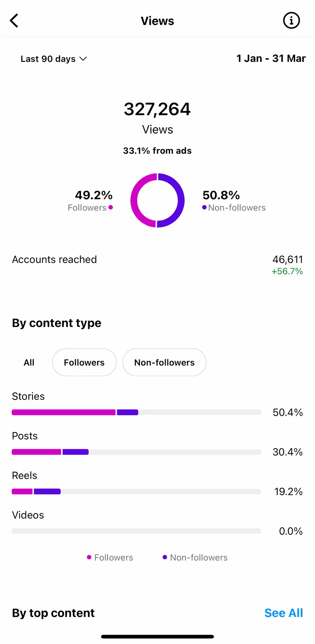Tap the purple Non-followers legend dot below the bars

tap(165, 557)
